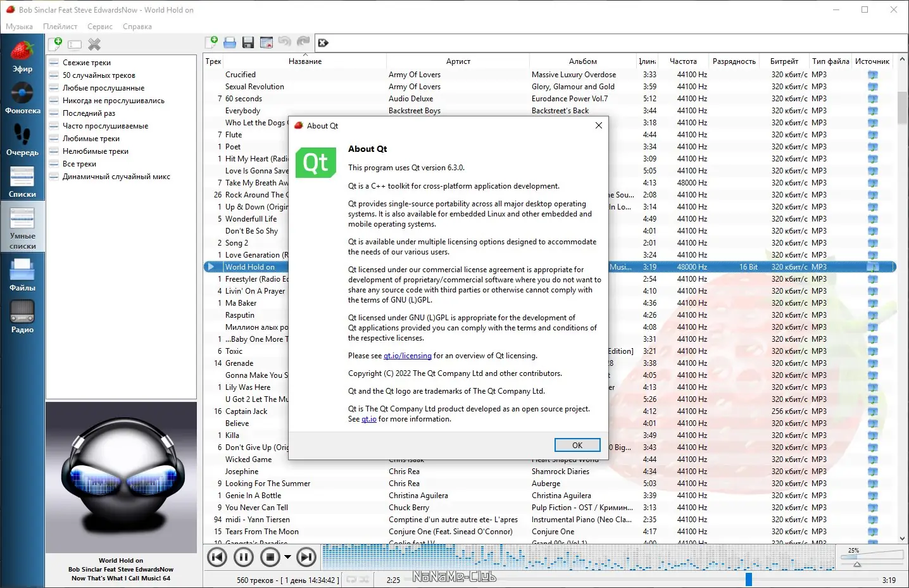Select the Любимые треки smart playlist

coord(91,139)
